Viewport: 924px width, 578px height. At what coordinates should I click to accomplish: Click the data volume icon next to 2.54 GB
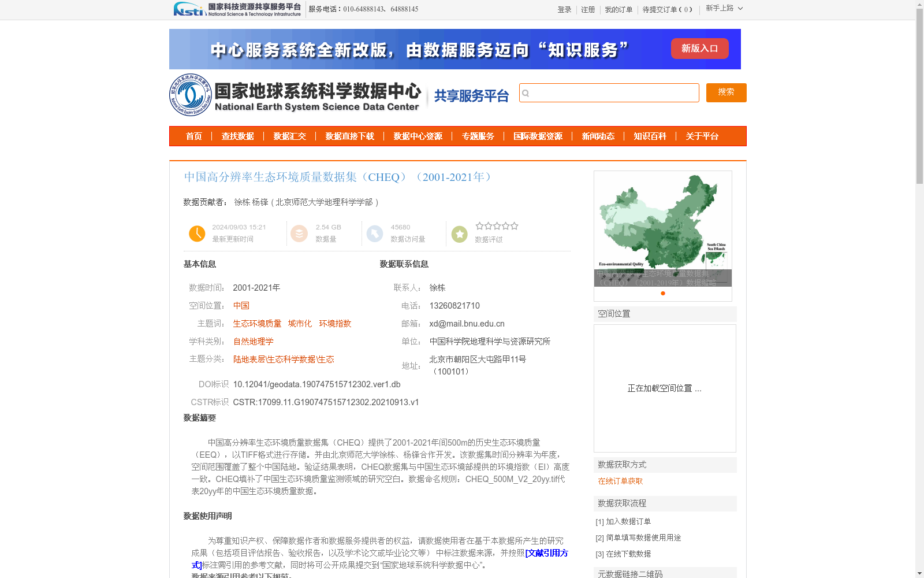pyautogui.click(x=299, y=234)
